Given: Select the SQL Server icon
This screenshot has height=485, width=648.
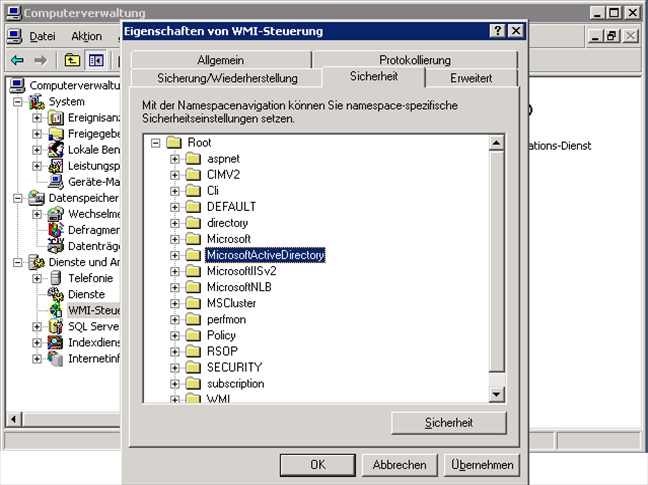Looking at the screenshot, I should point(56,327).
